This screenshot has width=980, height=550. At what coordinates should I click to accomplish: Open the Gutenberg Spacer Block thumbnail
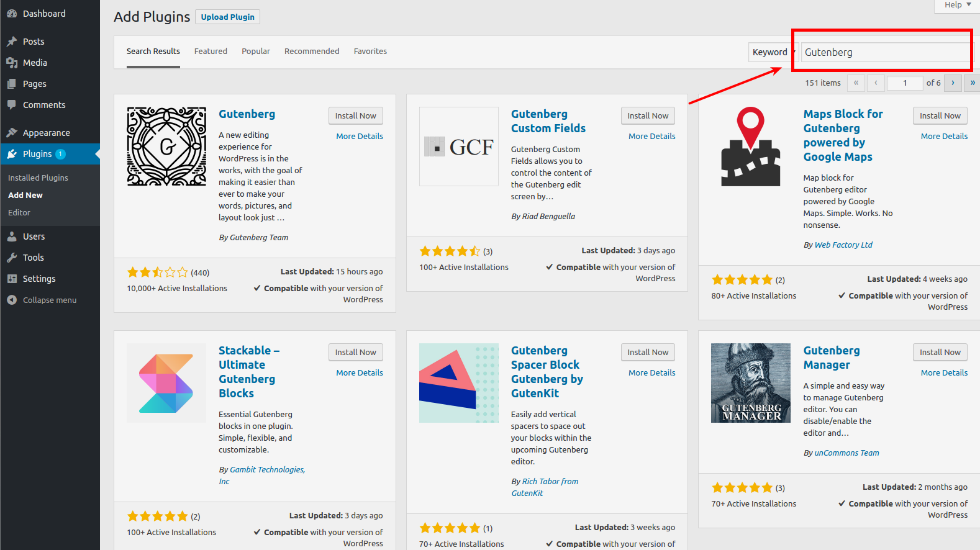[x=459, y=383]
